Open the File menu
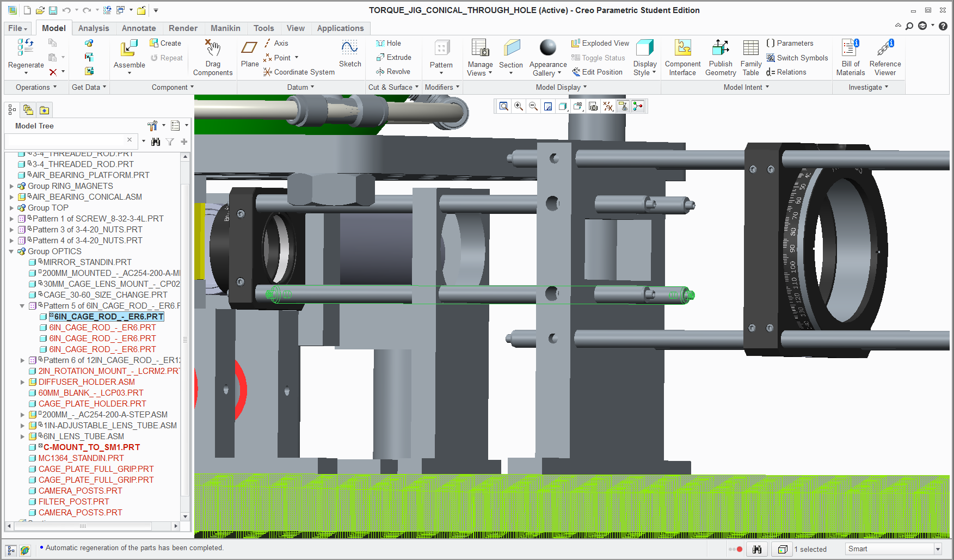The height and width of the screenshot is (560, 954). click(x=17, y=28)
